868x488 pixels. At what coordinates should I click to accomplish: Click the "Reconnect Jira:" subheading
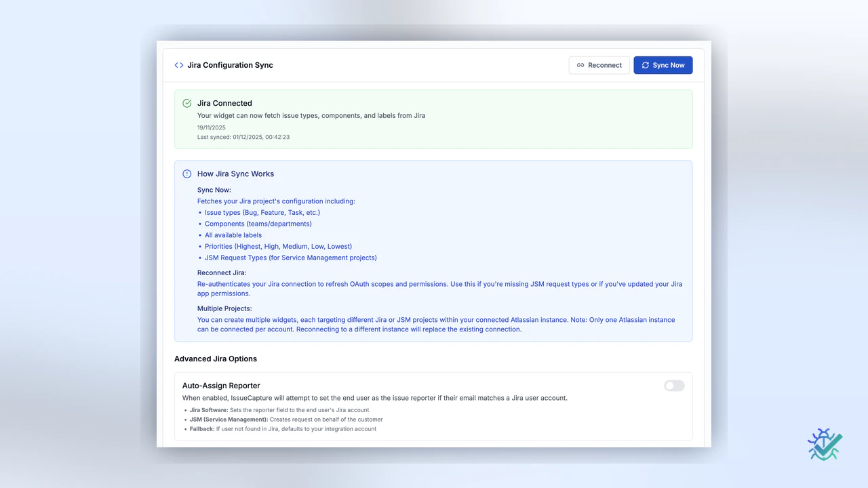[222, 272]
